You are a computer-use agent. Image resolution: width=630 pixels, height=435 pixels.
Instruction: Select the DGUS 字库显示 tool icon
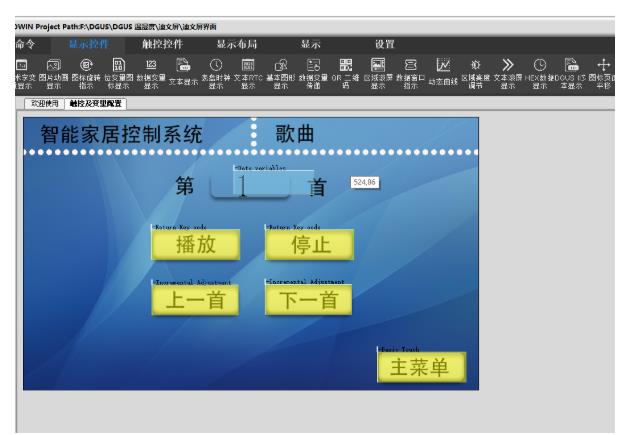pyautogui.click(x=571, y=74)
